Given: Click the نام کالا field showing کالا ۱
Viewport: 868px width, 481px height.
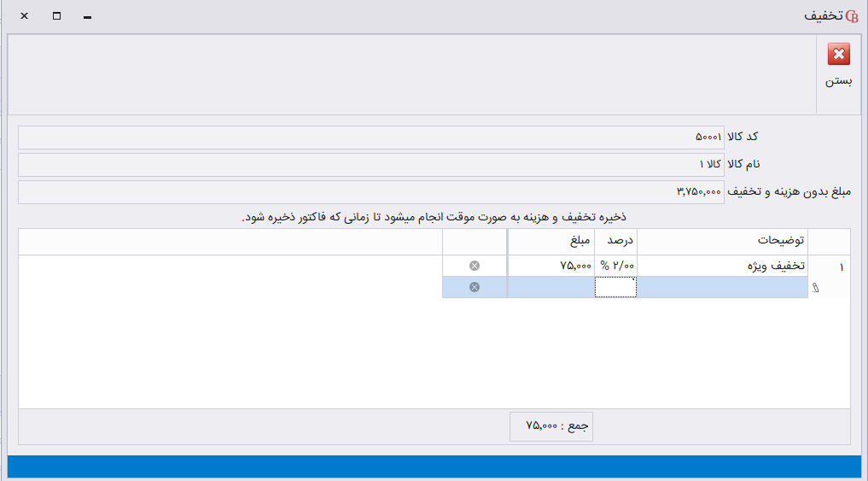Looking at the screenshot, I should [371, 164].
